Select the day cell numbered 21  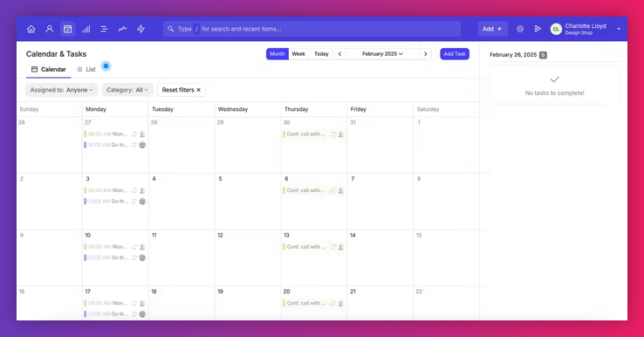(x=380, y=303)
